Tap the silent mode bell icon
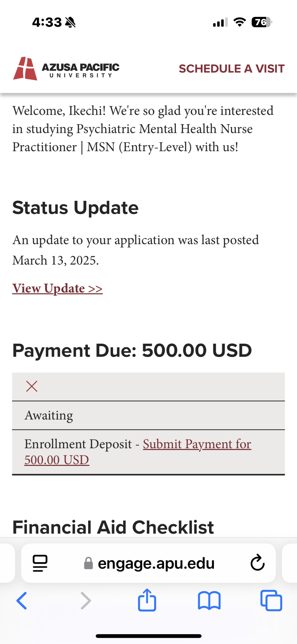The image size is (297, 644). coord(70,22)
